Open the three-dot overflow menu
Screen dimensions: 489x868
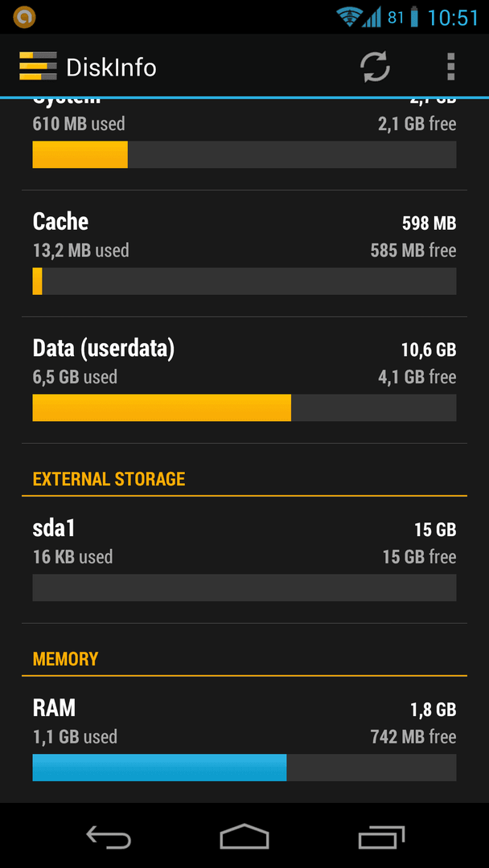450,67
